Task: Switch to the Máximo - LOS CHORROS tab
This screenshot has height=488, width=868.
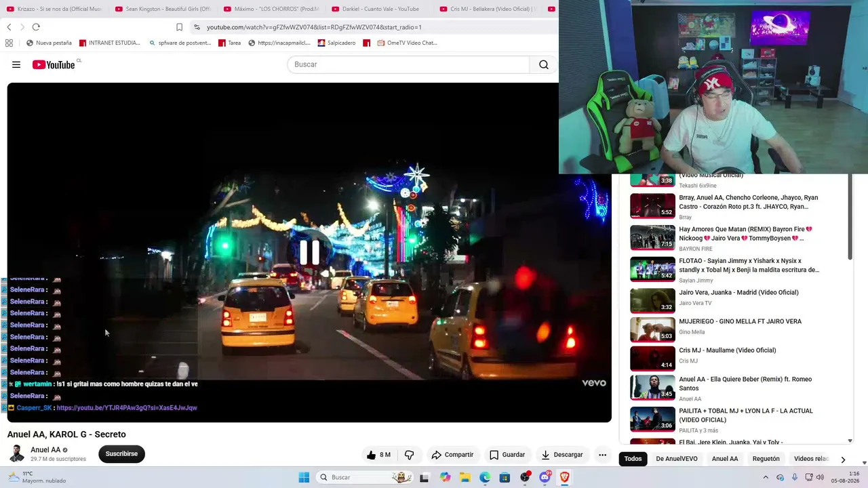Action: (x=271, y=9)
